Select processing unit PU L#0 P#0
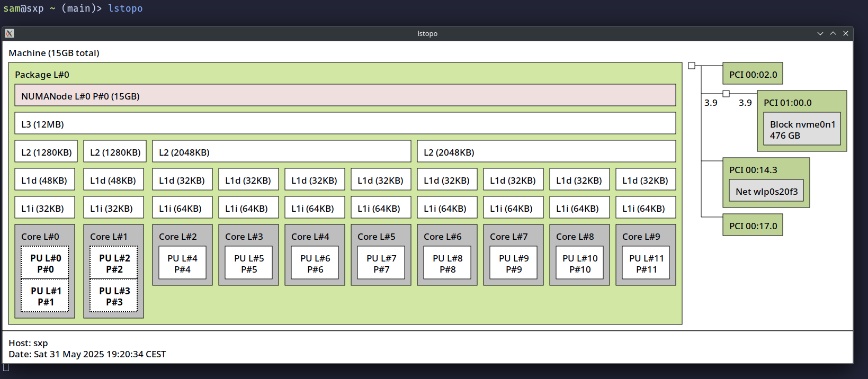Screen dimensions: 868x379 [45, 263]
